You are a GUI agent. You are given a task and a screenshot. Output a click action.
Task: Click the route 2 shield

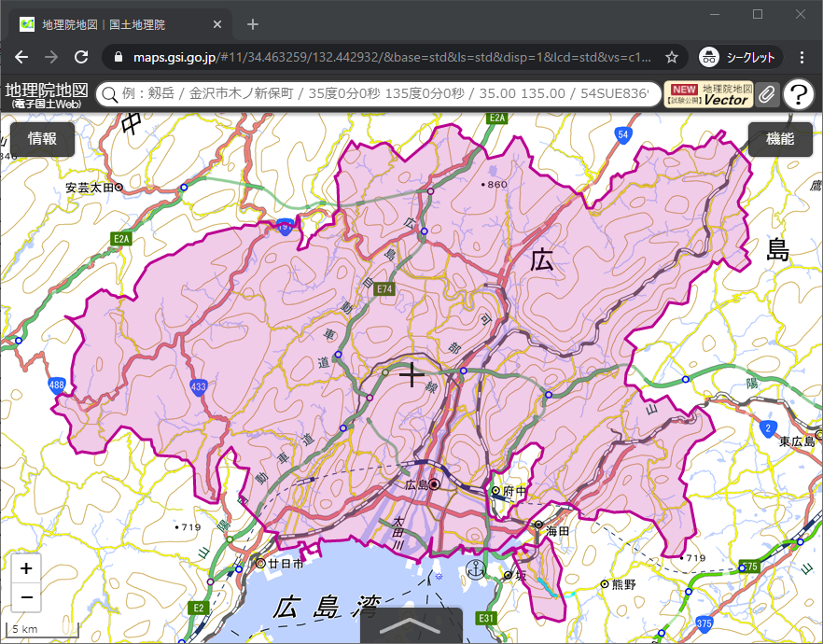[x=769, y=428]
